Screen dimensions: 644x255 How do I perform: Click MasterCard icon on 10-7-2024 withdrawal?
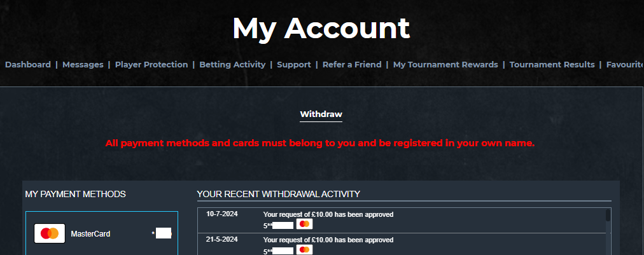[304, 224]
